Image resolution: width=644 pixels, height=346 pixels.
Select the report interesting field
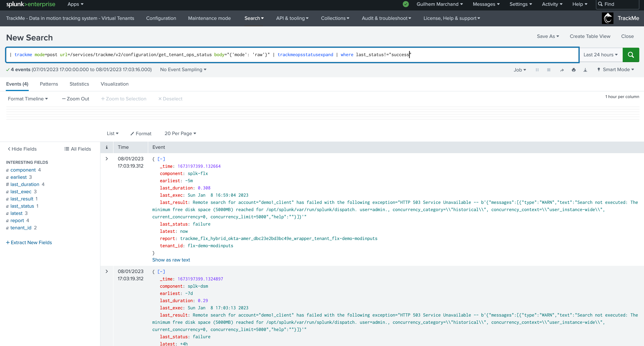pos(17,221)
